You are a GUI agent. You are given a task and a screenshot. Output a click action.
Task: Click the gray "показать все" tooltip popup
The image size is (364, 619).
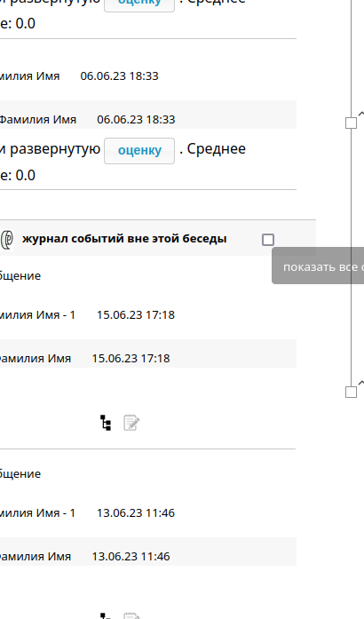tap(318, 266)
